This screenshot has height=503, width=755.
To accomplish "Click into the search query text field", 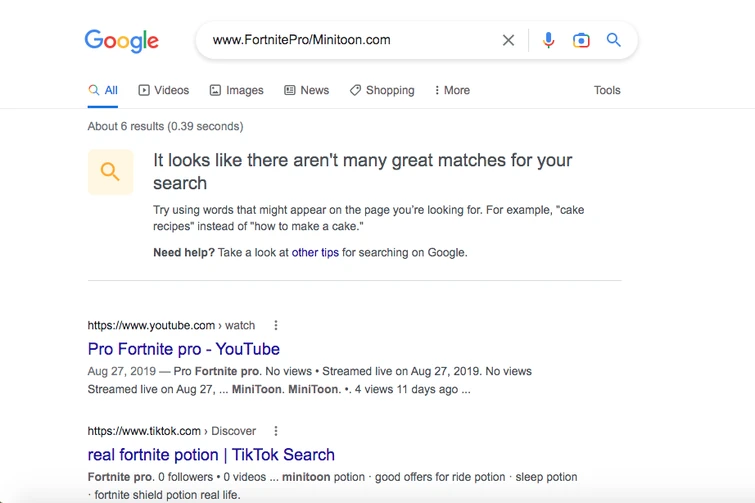I will 350,41.
